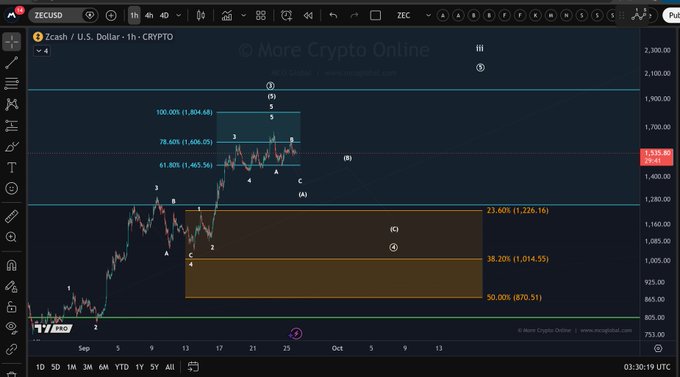Image resolution: width=680 pixels, height=377 pixels.
Task: Open the chart patterns tool
Action: click(12, 104)
